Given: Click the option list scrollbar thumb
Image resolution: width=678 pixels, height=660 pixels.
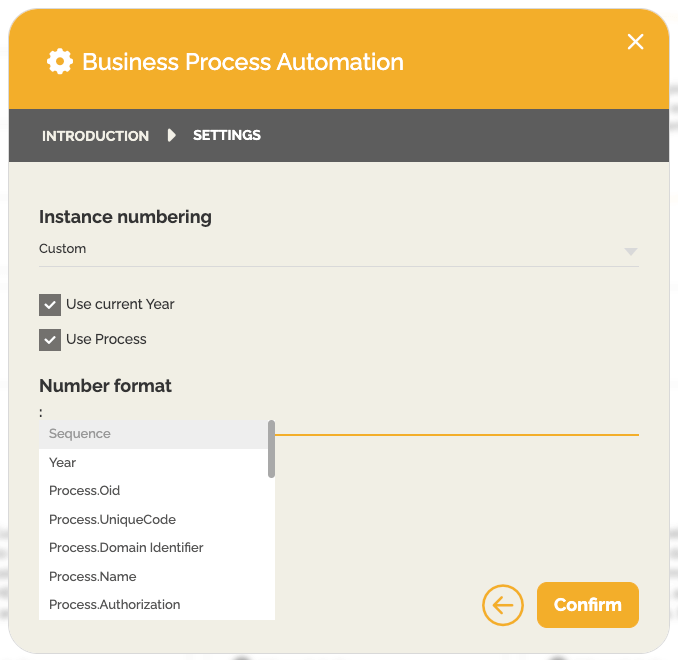Looking at the screenshot, I should (271, 448).
